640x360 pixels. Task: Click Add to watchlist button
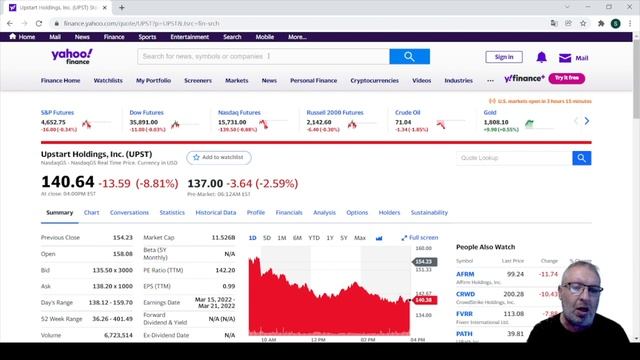point(219,158)
